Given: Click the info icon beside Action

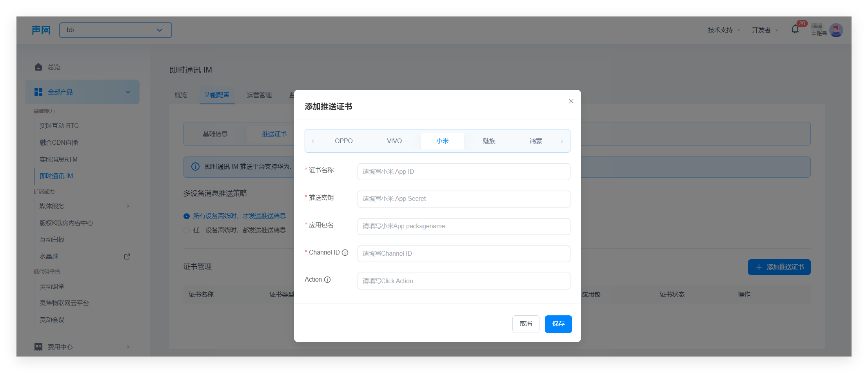Looking at the screenshot, I should click(327, 280).
